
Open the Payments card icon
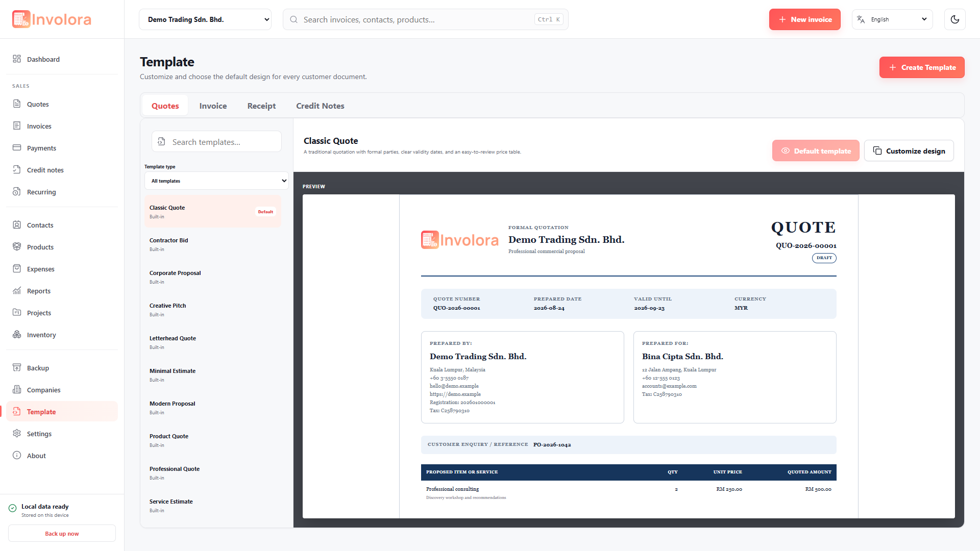[x=17, y=148]
